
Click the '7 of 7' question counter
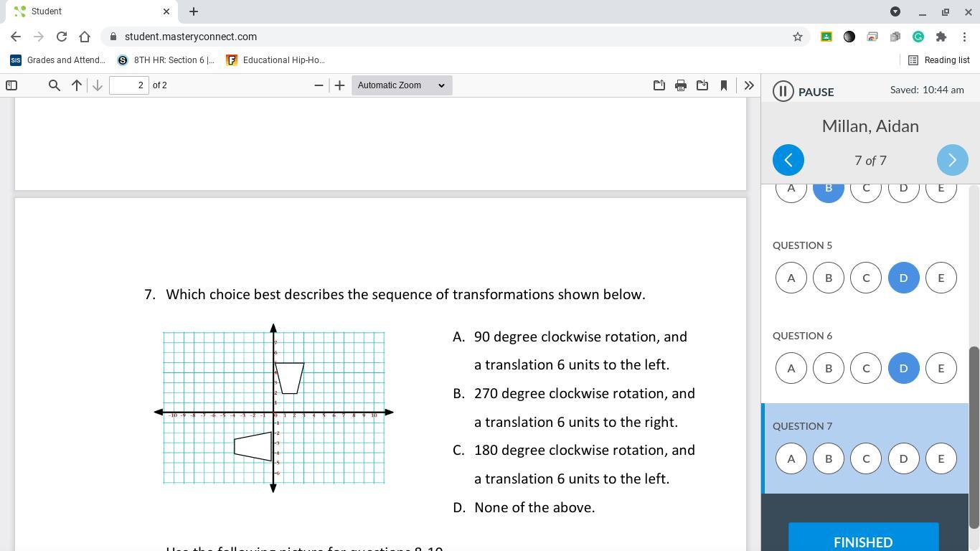[x=870, y=160]
